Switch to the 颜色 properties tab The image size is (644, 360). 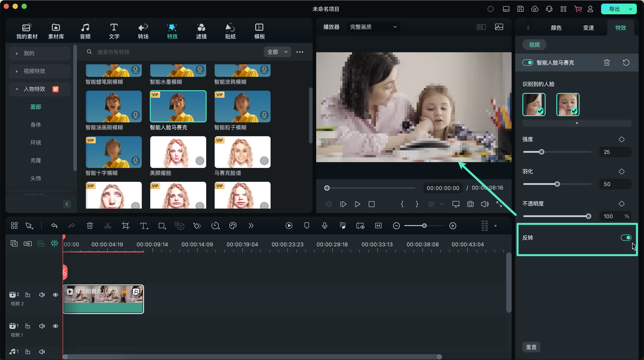(556, 28)
